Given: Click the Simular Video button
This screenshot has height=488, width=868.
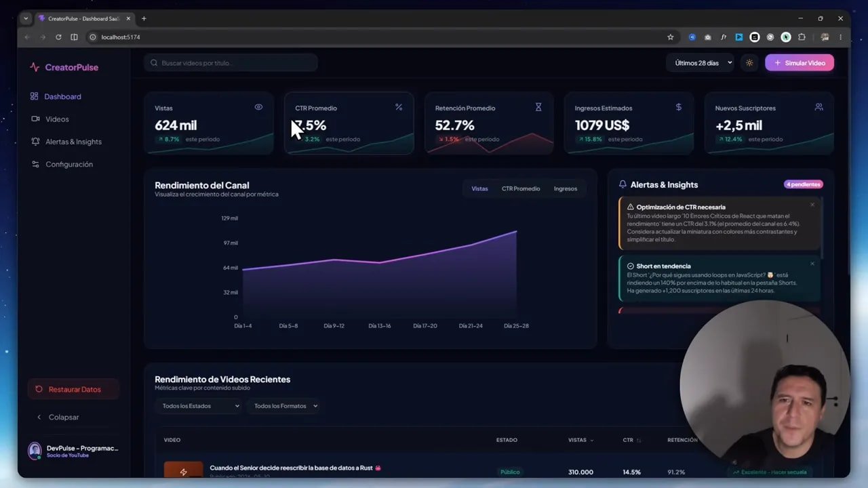Looking at the screenshot, I should pyautogui.click(x=800, y=63).
